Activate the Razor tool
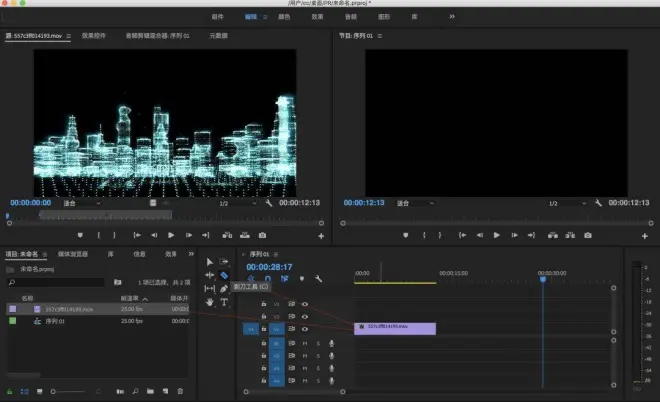 [224, 275]
